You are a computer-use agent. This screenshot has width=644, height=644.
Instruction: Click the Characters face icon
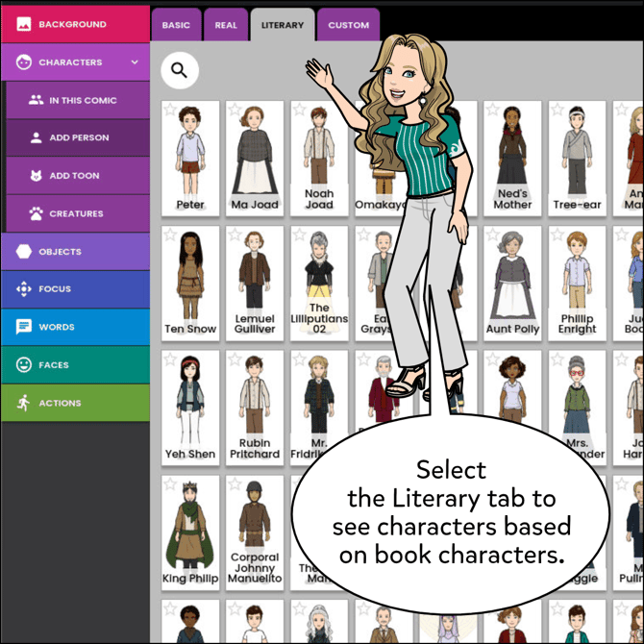point(24,62)
